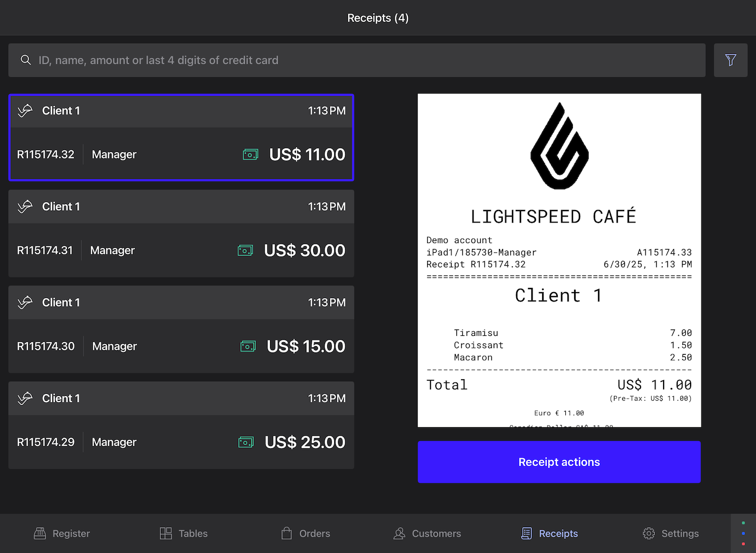This screenshot has height=553, width=756.
Task: Click the serving-hand icon on receipt R115174.29
Action: (25, 399)
